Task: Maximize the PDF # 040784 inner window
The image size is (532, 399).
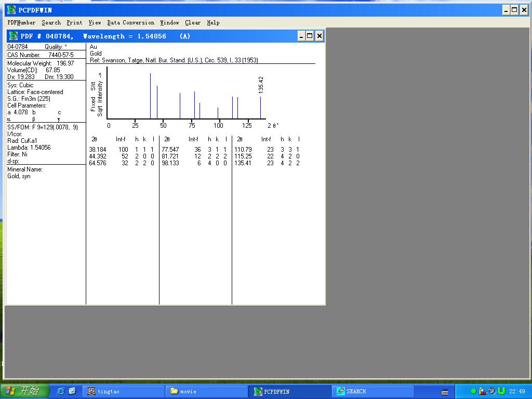Action: (310, 36)
